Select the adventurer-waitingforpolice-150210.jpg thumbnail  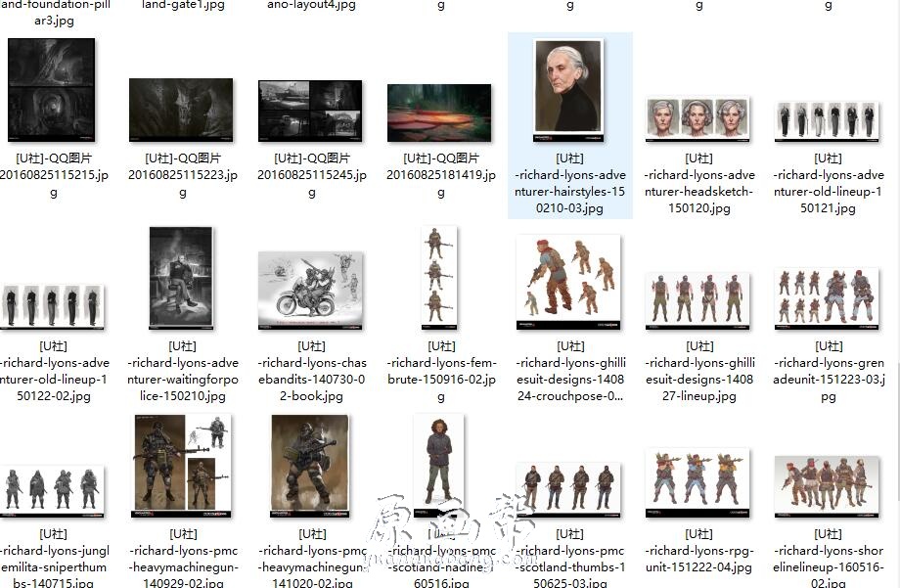coord(181,279)
